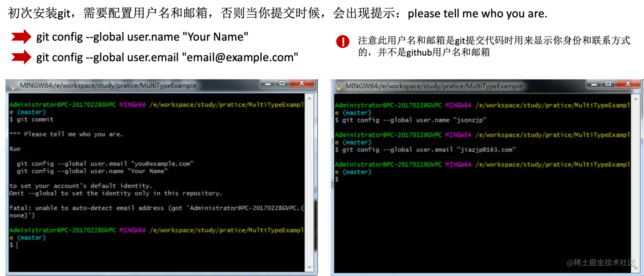Click the "$ git commit" command line
Image resolution: width=644 pixels, height=276 pixels.
pos(32,119)
